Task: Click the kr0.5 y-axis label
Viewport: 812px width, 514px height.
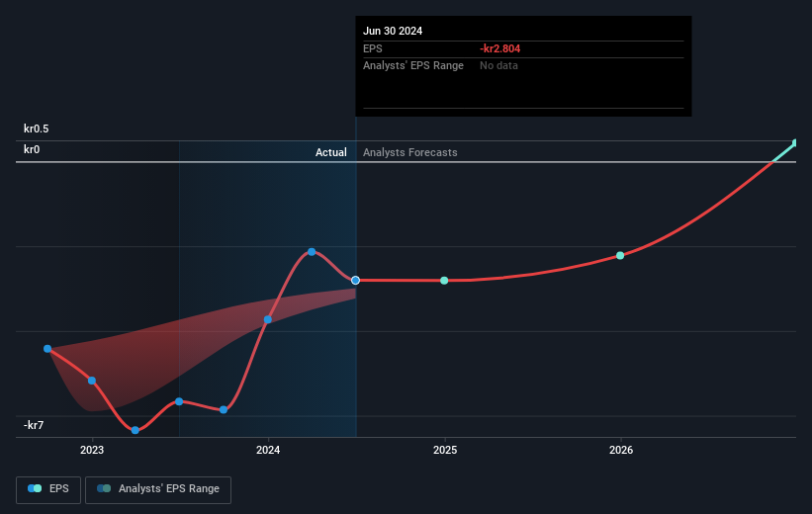Action: [x=37, y=128]
